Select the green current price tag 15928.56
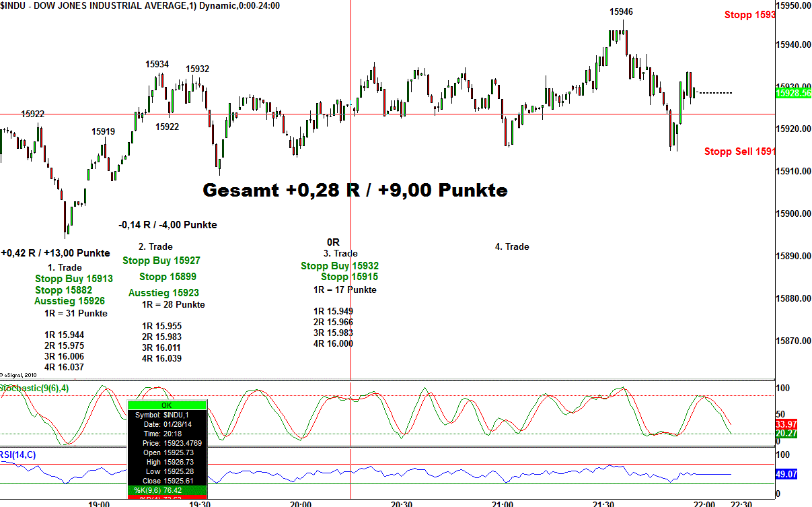 click(x=793, y=93)
